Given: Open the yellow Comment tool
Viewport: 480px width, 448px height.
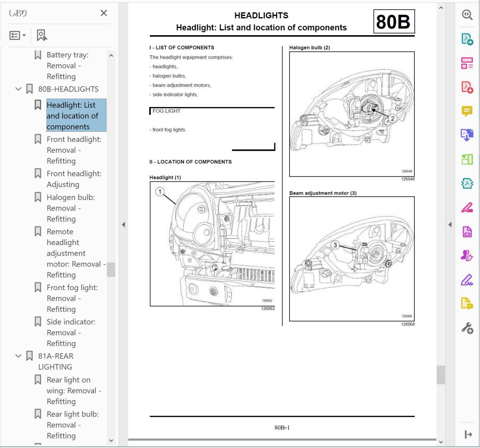Looking at the screenshot, I should coord(467,111).
